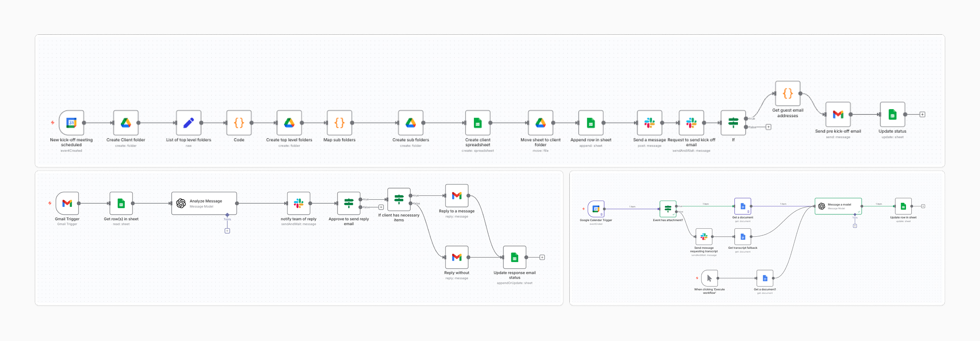Open the Update row in sheet node
Viewport: 980px width, 341px height.
pos(903,206)
